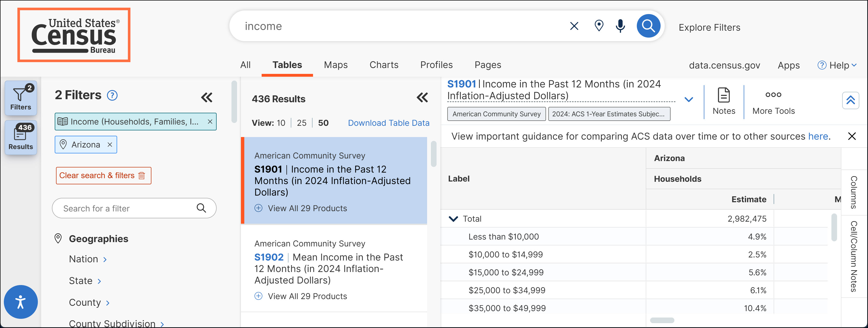The image size is (868, 328).
Task: Click the location pin in search bar
Action: tap(599, 26)
